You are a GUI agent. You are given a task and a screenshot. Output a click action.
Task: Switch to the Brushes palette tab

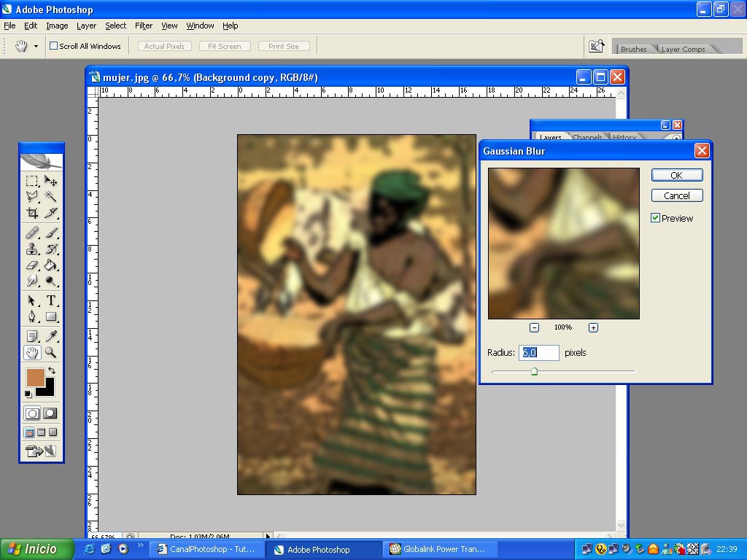(634, 49)
